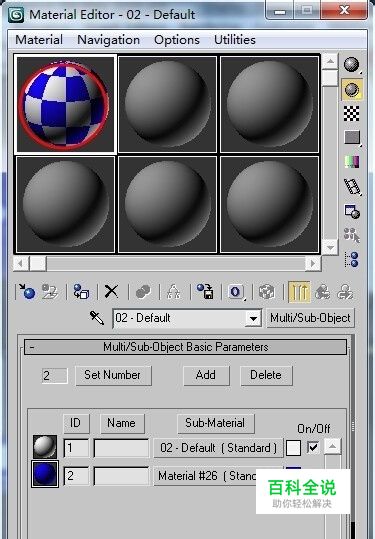Click the ID column header button
The height and width of the screenshot is (539, 375).
[x=76, y=423]
